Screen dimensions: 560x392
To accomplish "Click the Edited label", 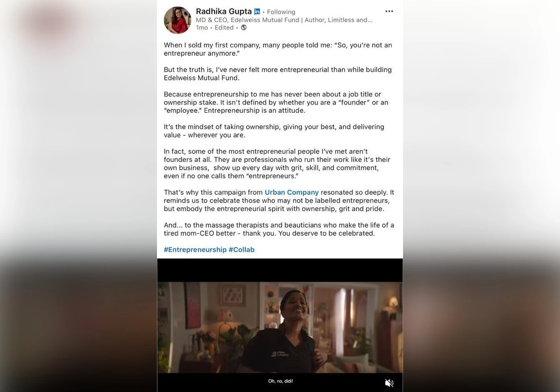I will (224, 27).
